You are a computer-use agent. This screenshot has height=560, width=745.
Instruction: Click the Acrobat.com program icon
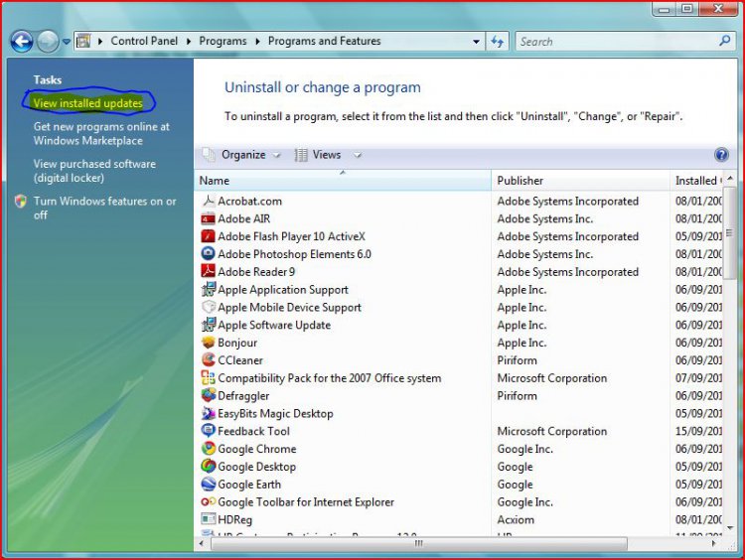[x=208, y=201]
